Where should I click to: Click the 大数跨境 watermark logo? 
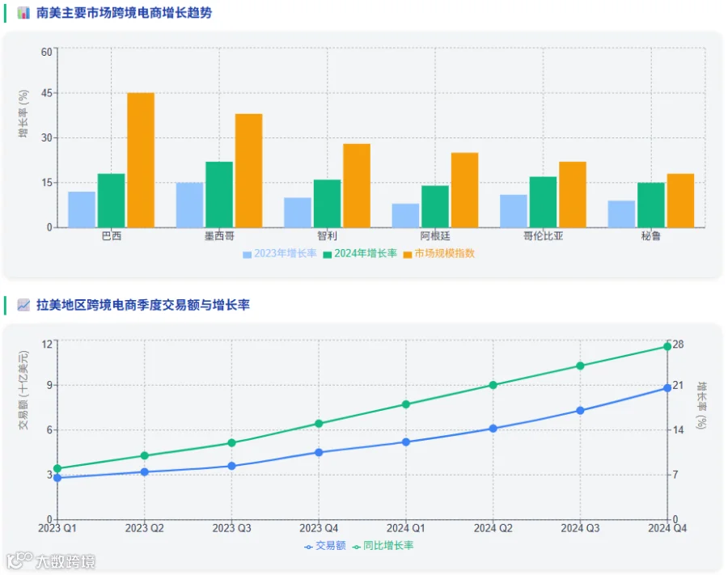(51, 560)
